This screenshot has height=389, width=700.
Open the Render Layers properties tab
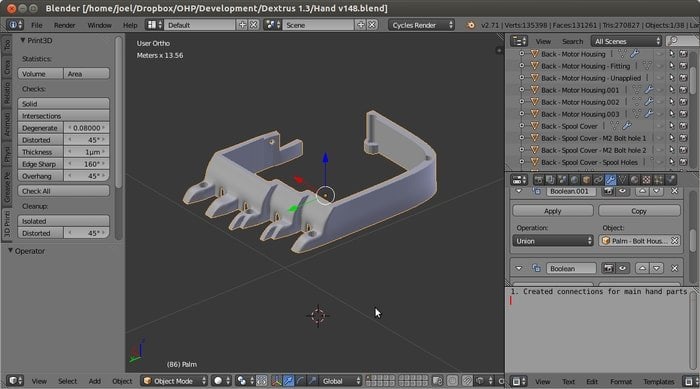550,180
